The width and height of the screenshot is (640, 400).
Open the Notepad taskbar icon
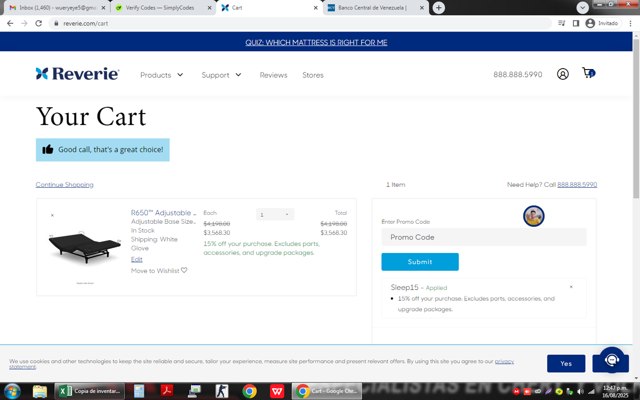coord(139,391)
